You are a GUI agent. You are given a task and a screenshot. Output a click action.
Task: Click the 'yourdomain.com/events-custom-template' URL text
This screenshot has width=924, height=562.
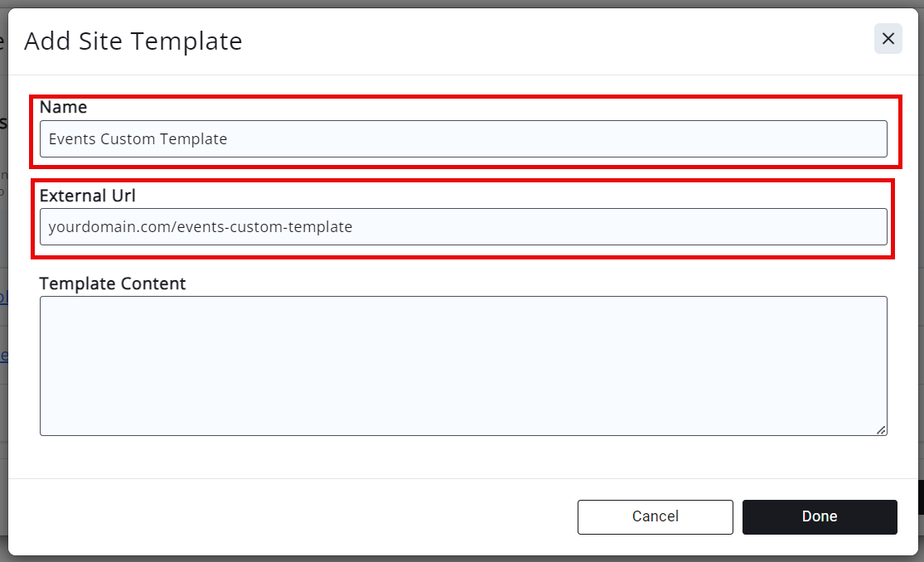[201, 226]
